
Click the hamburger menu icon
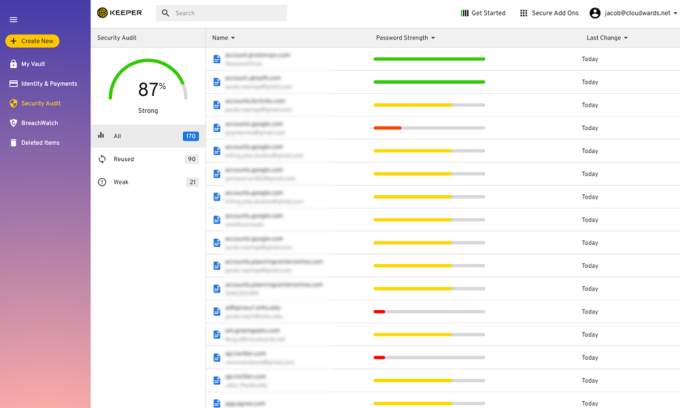tap(13, 19)
